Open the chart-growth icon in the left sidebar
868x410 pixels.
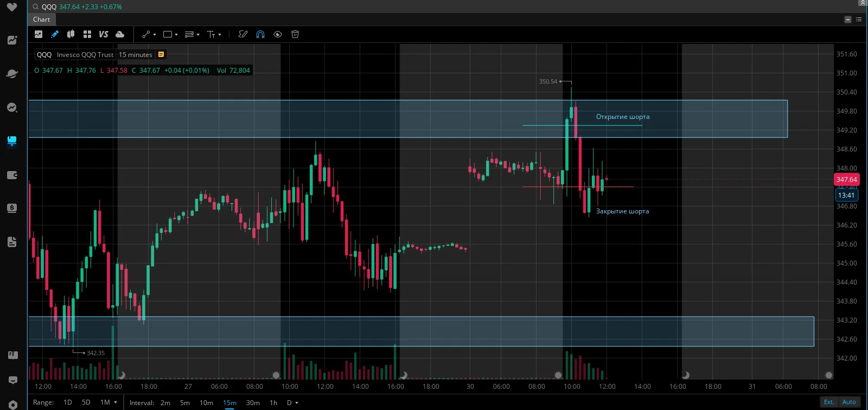12,40
